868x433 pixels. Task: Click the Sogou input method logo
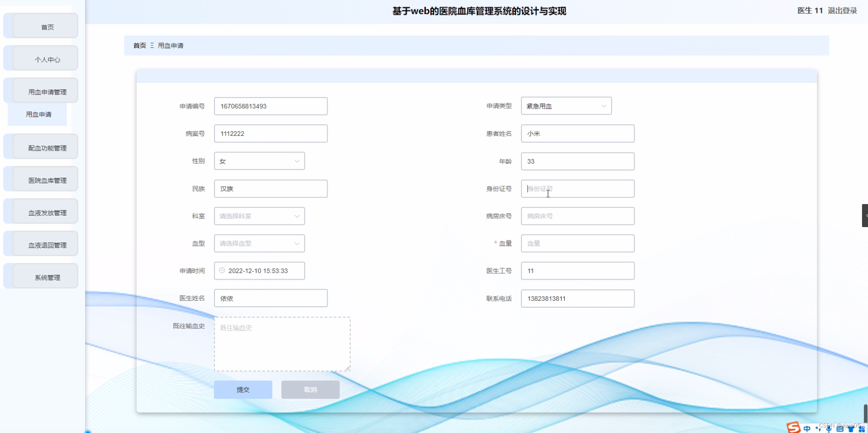(x=794, y=427)
